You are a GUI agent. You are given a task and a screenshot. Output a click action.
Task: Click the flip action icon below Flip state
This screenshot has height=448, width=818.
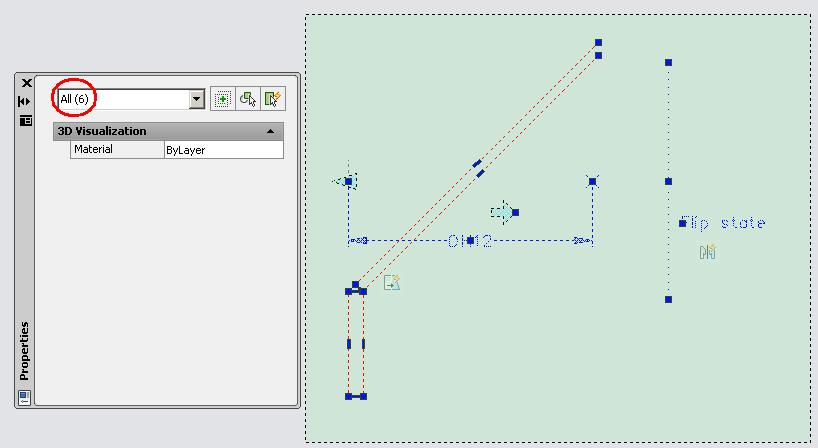[x=708, y=252]
